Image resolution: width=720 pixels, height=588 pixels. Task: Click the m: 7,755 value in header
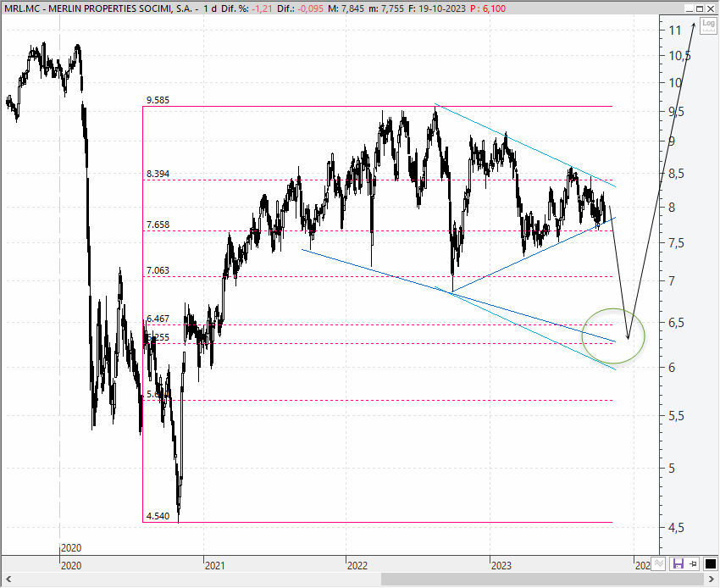386,8
